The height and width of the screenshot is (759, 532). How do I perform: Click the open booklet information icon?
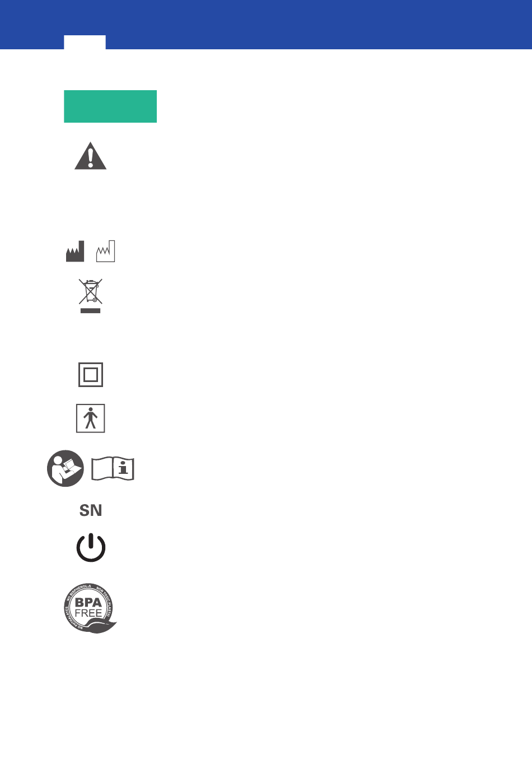point(113,468)
